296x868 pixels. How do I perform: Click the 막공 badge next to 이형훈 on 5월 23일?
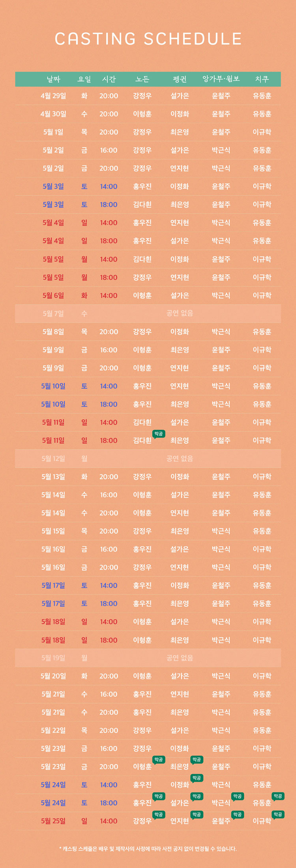tap(159, 760)
